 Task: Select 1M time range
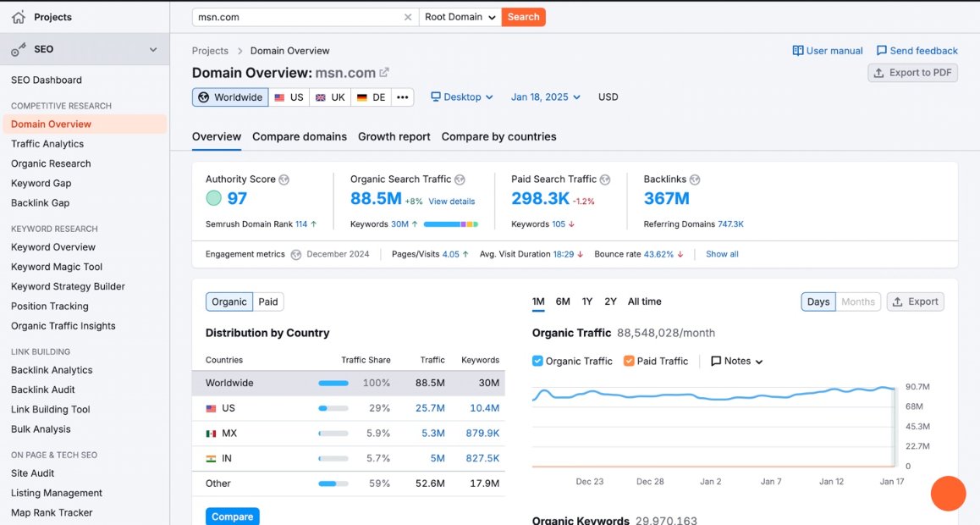click(x=538, y=301)
